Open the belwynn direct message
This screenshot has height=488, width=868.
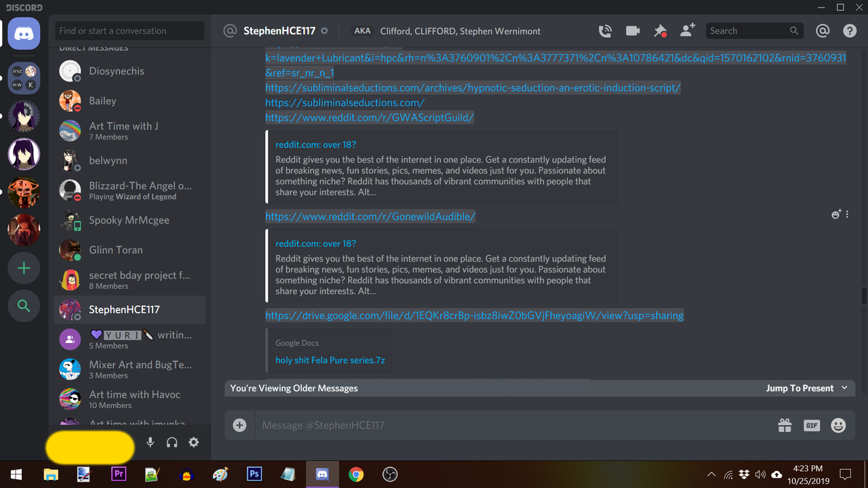click(x=130, y=161)
